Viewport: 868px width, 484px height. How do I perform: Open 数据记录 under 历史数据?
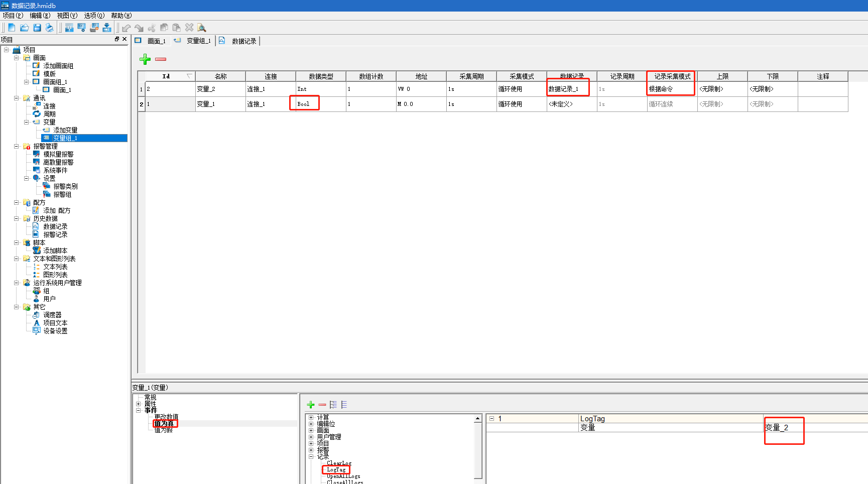55,226
